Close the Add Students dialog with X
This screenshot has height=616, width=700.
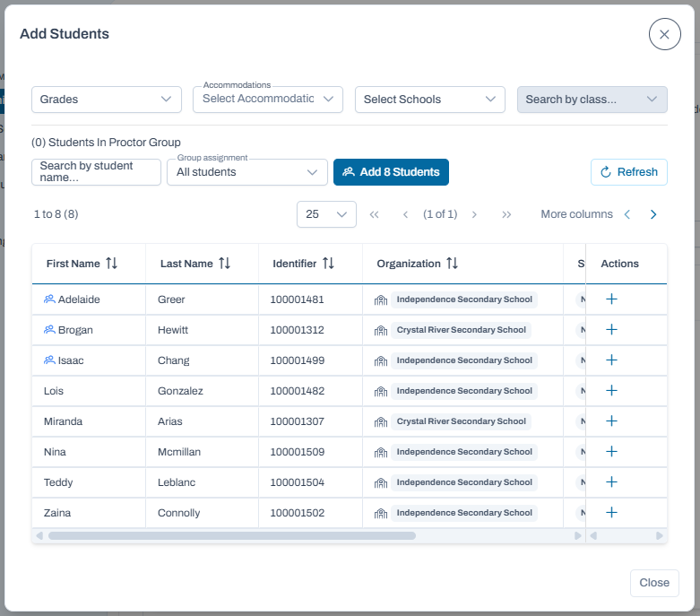pyautogui.click(x=665, y=34)
